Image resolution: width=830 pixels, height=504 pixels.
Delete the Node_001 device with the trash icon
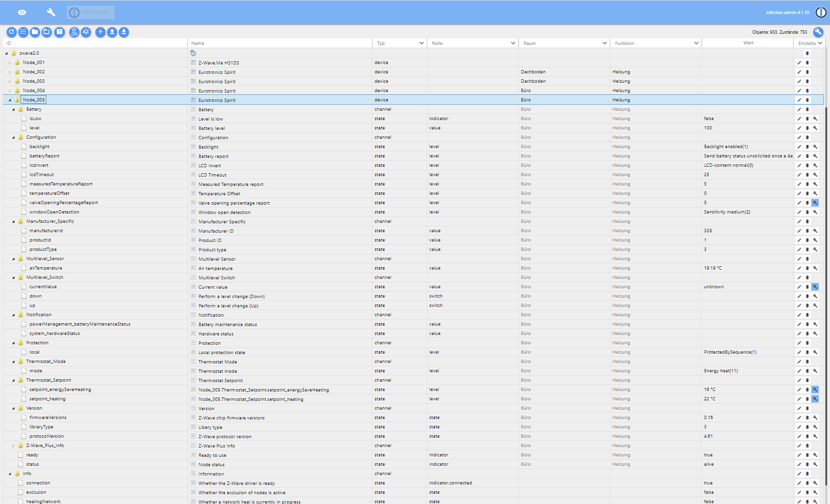807,63
